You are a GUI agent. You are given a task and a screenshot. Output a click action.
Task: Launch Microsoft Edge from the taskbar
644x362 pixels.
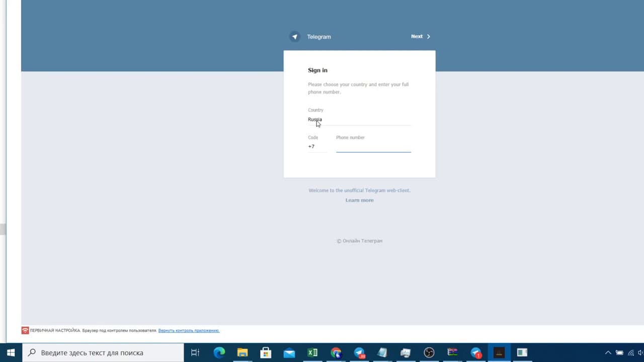(x=219, y=352)
